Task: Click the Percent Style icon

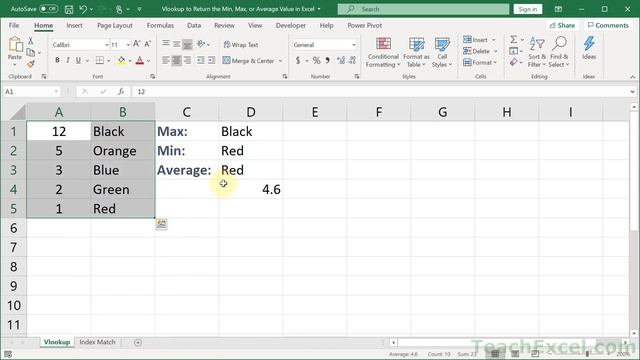Action: pyautogui.click(x=316, y=60)
